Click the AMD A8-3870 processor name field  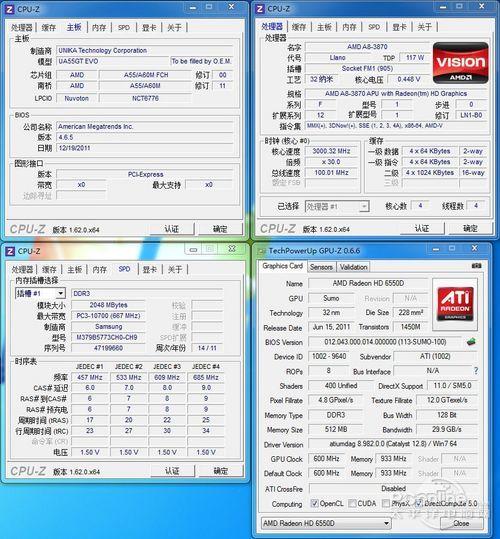pos(367,47)
